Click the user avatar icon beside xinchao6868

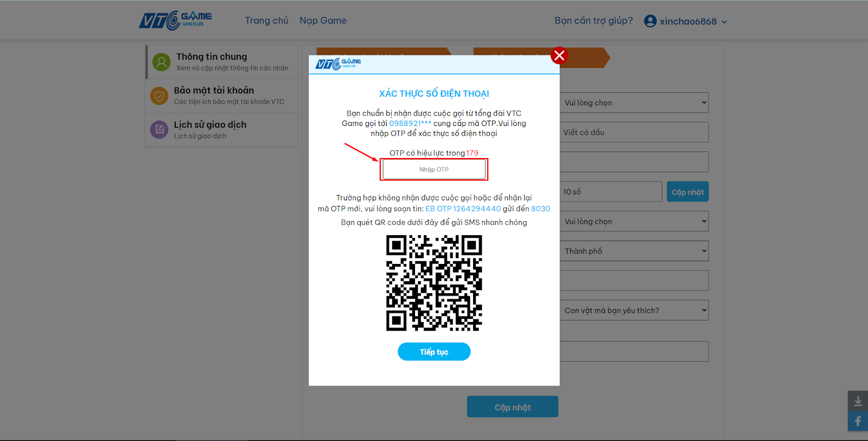click(650, 21)
